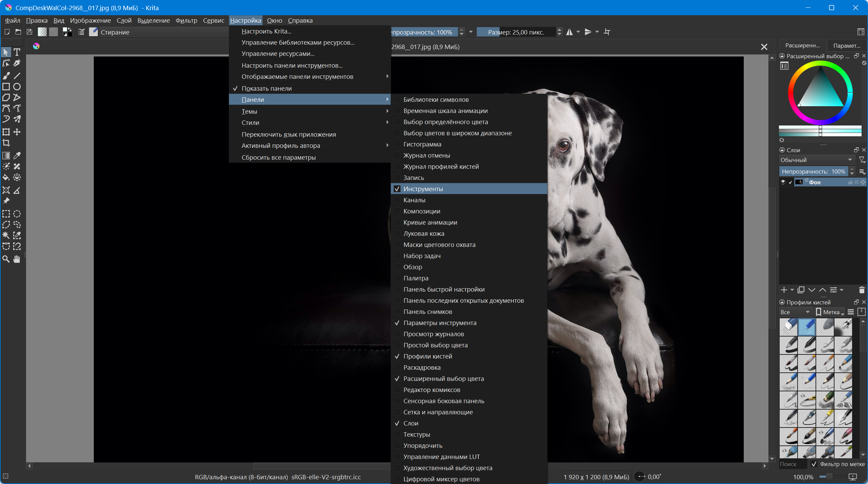Select the Move layer tool

click(x=17, y=132)
